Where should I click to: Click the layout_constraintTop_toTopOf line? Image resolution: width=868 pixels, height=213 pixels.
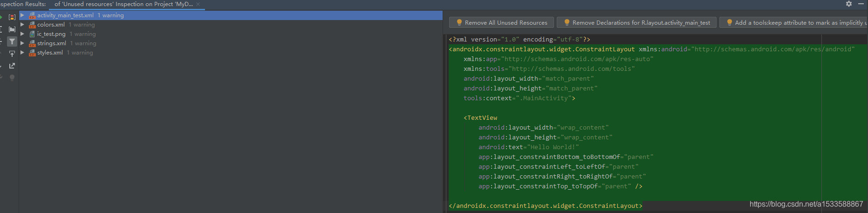pyautogui.click(x=560, y=186)
